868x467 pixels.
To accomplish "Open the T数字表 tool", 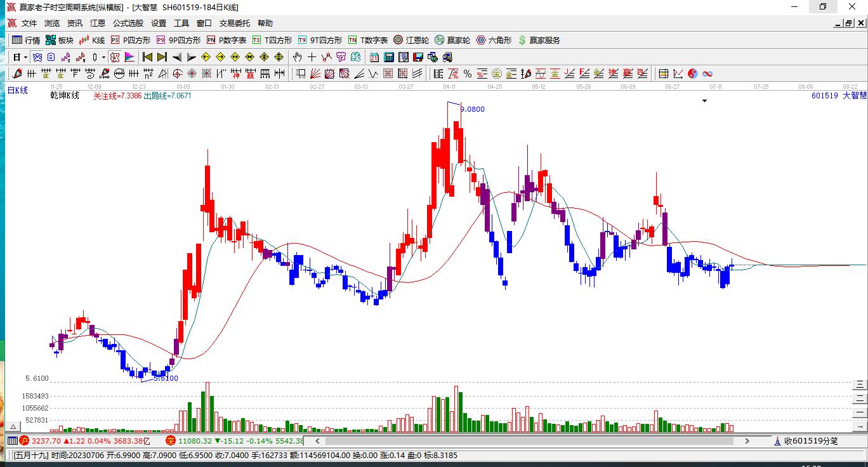I will (368, 40).
